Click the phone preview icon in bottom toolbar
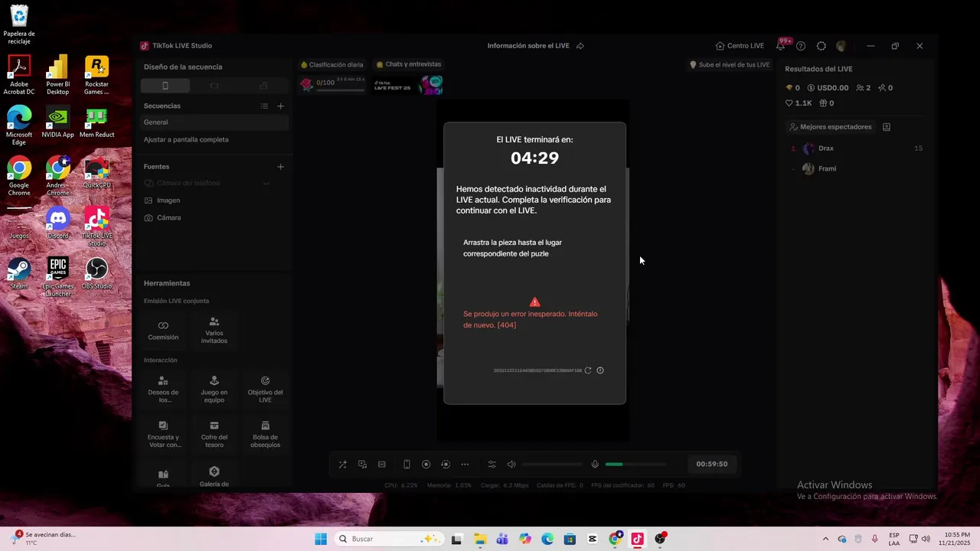The height and width of the screenshot is (551, 980). [x=407, y=465]
